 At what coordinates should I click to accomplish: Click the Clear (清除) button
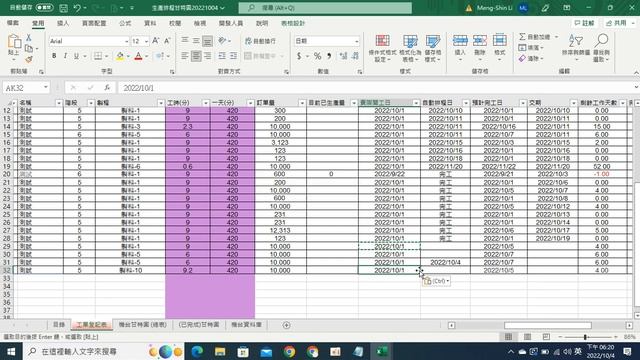click(531, 59)
